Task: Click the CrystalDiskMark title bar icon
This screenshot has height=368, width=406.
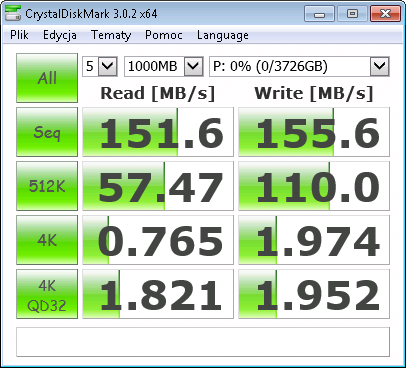Action: [13, 14]
